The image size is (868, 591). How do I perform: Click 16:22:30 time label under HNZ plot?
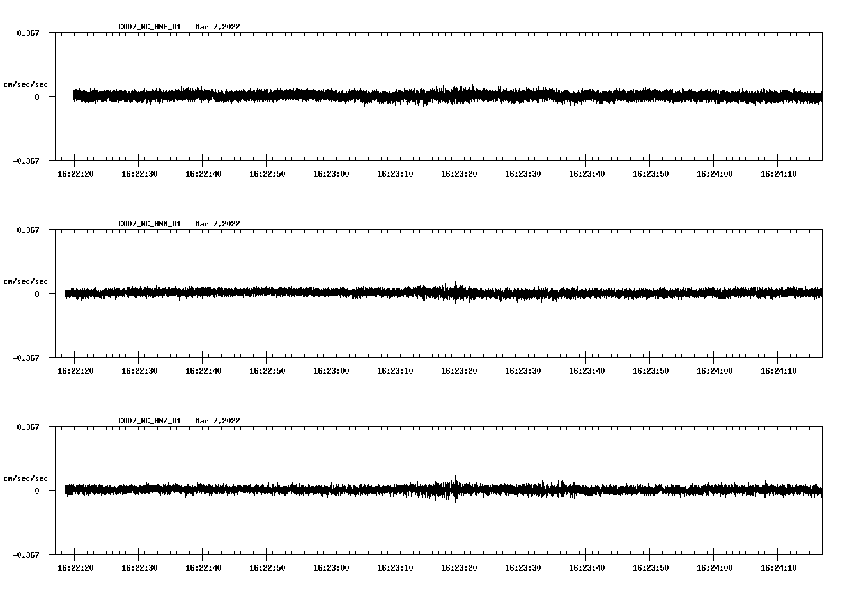[139, 567]
